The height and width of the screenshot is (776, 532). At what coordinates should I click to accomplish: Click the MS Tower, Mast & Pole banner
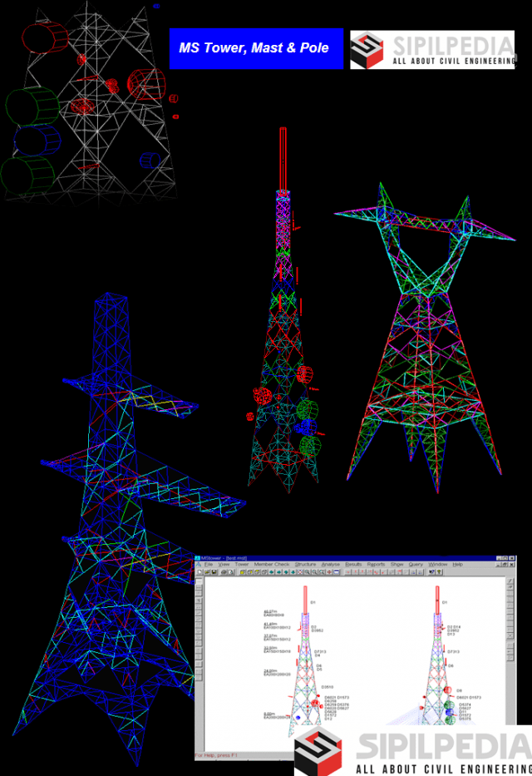click(254, 48)
